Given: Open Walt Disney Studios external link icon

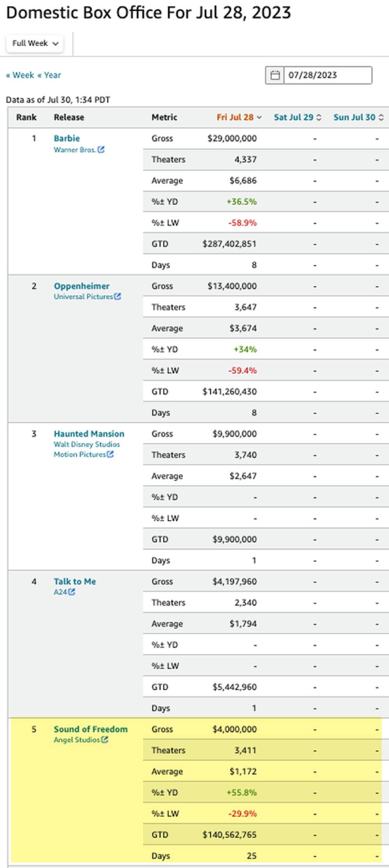Looking at the screenshot, I should (110, 454).
